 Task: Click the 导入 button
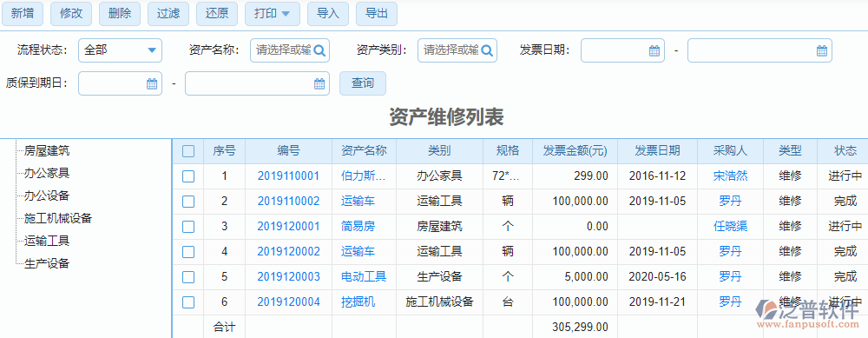point(328,14)
